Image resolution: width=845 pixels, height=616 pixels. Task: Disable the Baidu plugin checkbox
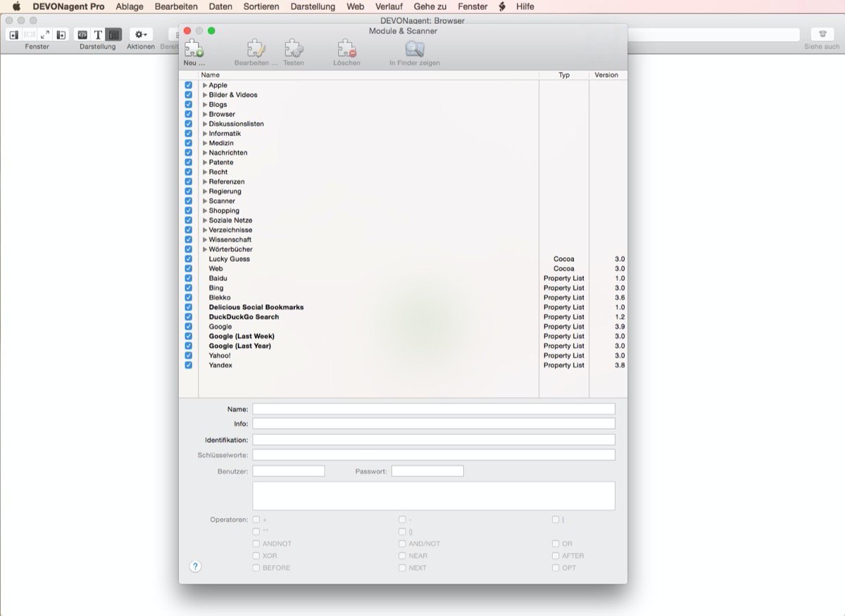(188, 278)
